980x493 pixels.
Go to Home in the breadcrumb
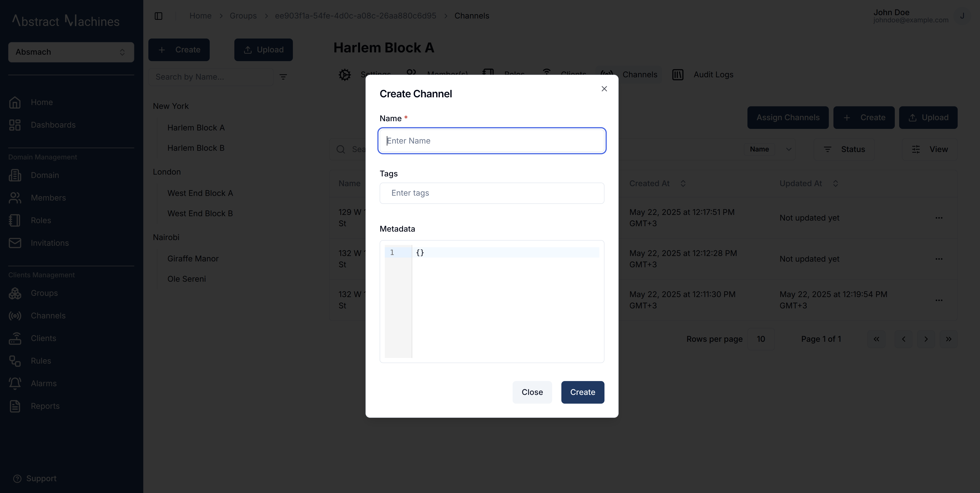(200, 16)
